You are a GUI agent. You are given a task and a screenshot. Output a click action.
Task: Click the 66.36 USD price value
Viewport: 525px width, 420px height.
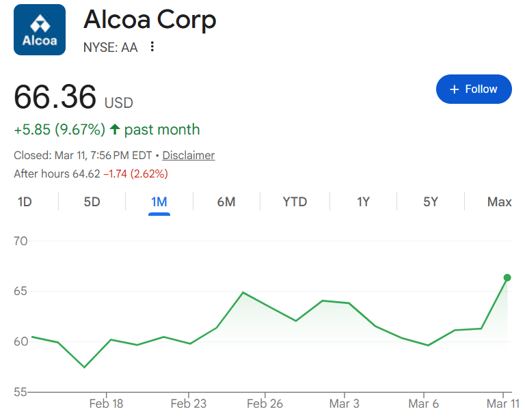(55, 97)
